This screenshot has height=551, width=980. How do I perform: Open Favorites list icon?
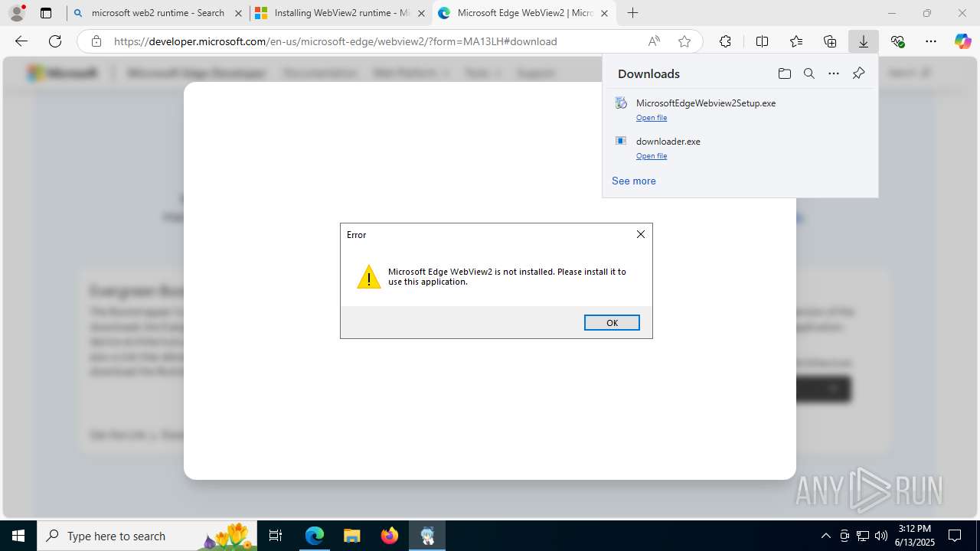pos(796,41)
